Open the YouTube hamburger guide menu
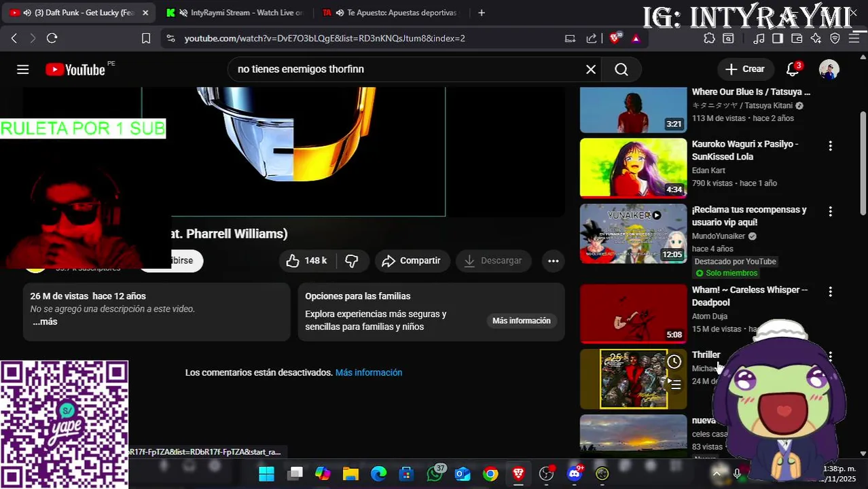Viewport: 868px width, 489px height. [22, 69]
